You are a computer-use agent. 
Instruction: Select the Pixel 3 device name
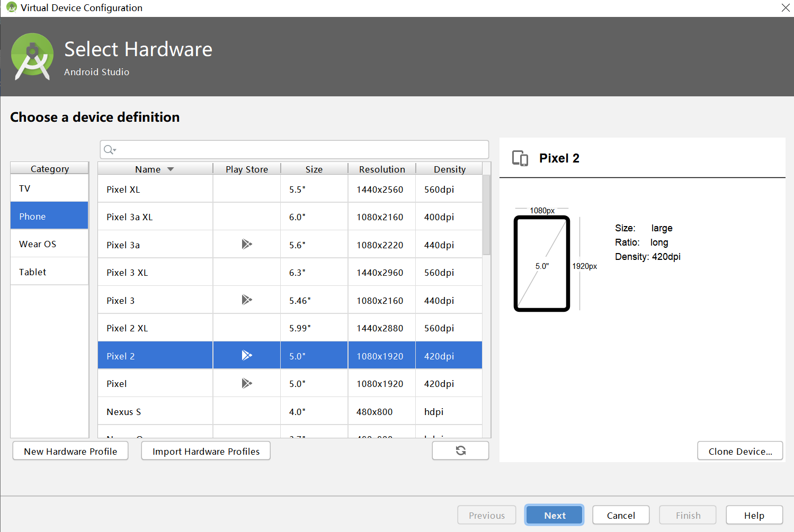point(120,301)
